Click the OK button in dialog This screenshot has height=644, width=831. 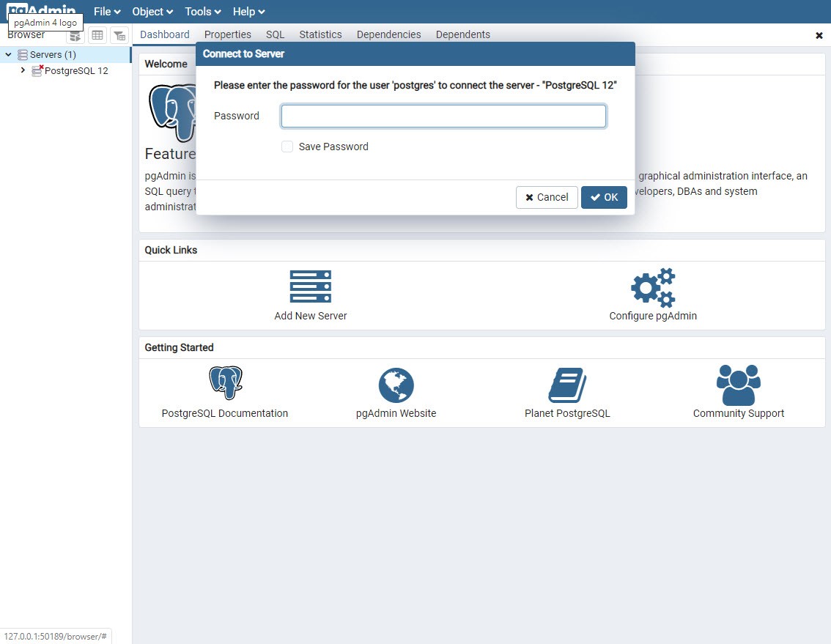tap(604, 197)
